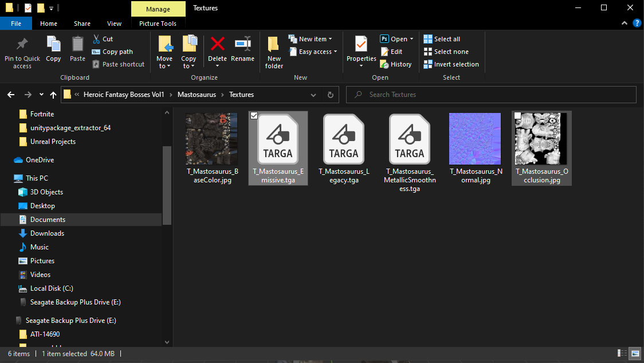Open the View ribbon tab

point(114,23)
